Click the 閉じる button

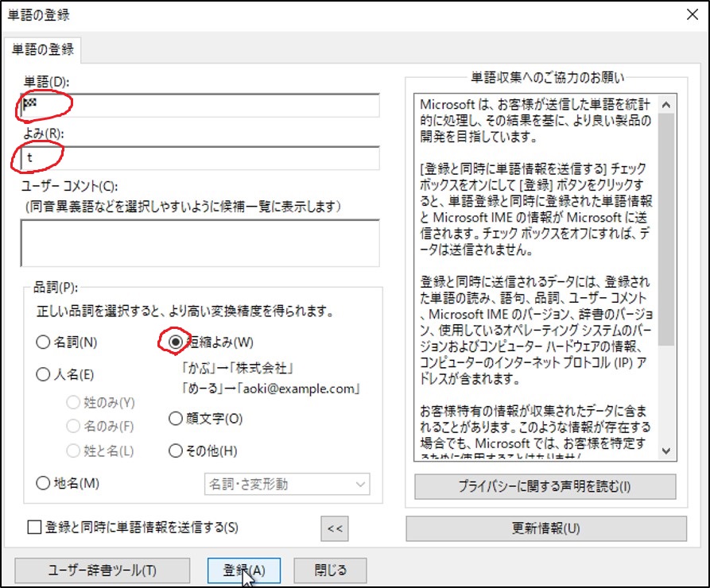click(x=330, y=570)
